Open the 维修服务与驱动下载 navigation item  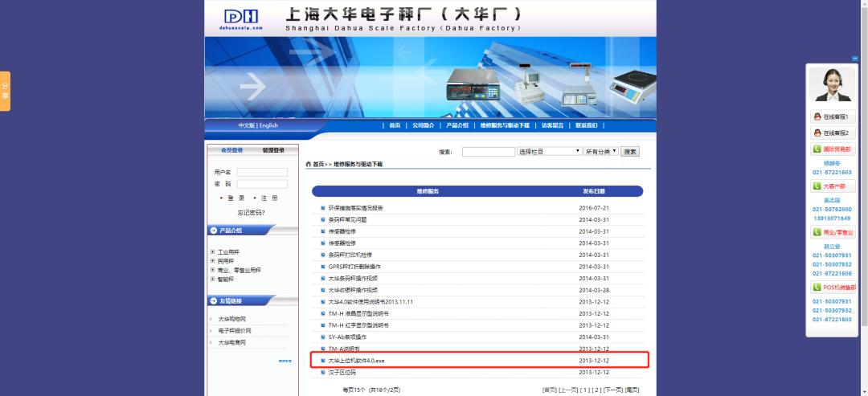click(x=504, y=125)
